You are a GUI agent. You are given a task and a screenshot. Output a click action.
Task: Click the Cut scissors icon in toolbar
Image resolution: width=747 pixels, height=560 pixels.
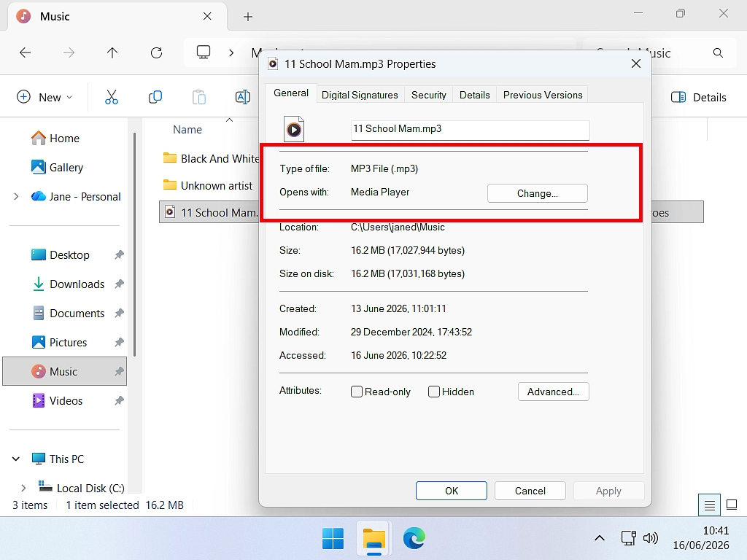pyautogui.click(x=111, y=97)
